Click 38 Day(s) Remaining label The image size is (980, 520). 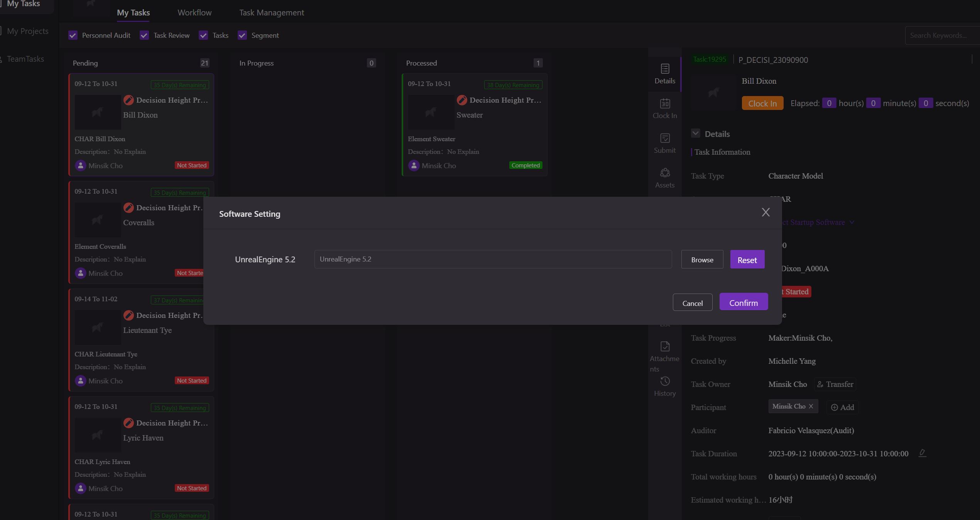click(513, 85)
